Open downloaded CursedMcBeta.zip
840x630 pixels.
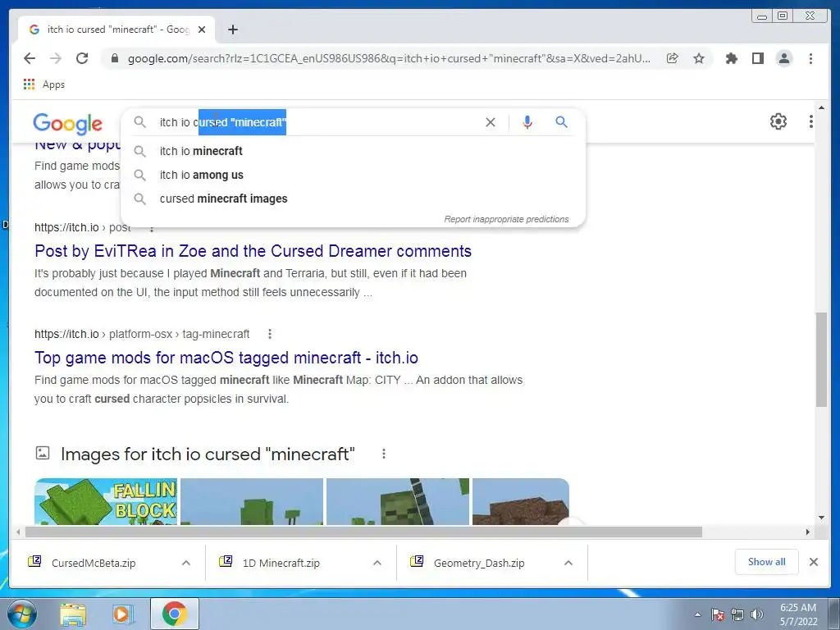click(x=93, y=563)
